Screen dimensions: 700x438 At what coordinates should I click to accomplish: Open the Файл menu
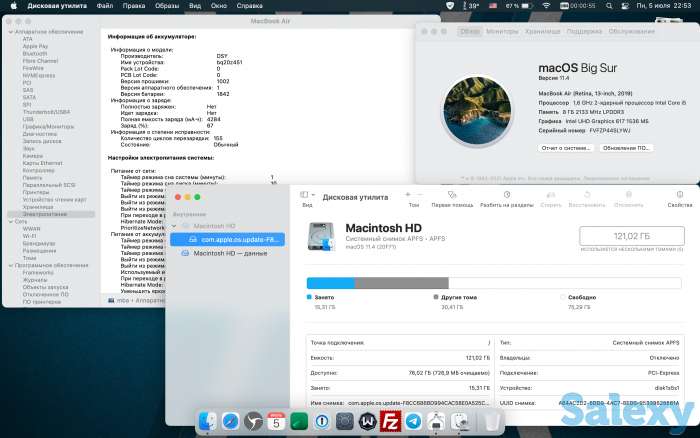(105, 6)
